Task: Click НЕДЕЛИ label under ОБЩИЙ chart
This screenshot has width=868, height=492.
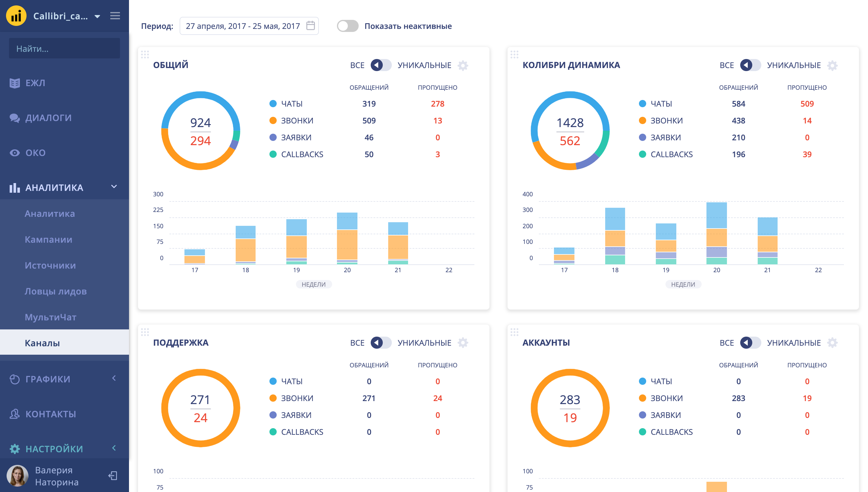Action: (313, 285)
